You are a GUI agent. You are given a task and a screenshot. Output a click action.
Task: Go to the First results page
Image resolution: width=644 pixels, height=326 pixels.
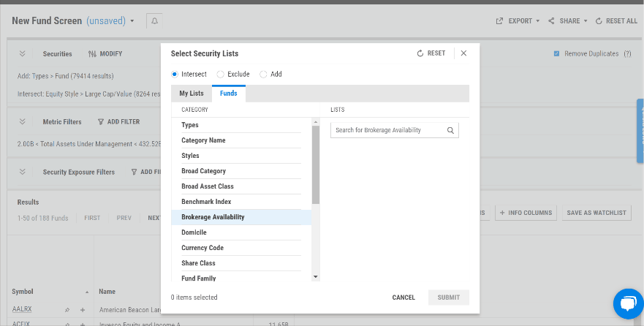click(x=92, y=218)
